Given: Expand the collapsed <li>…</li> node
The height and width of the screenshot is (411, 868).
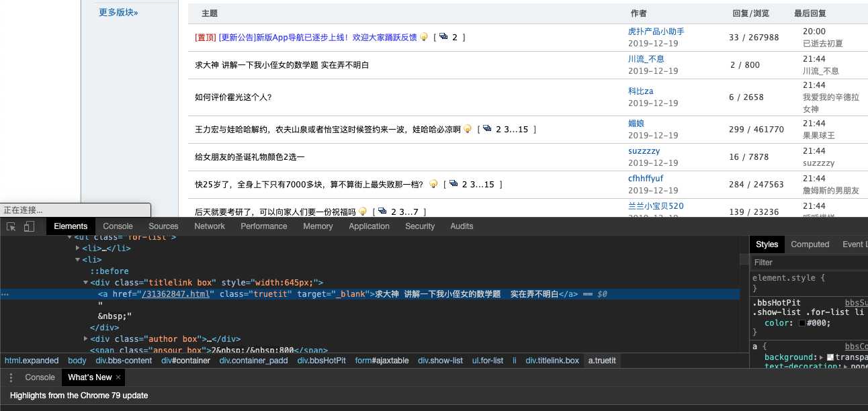Looking at the screenshot, I should pos(78,248).
